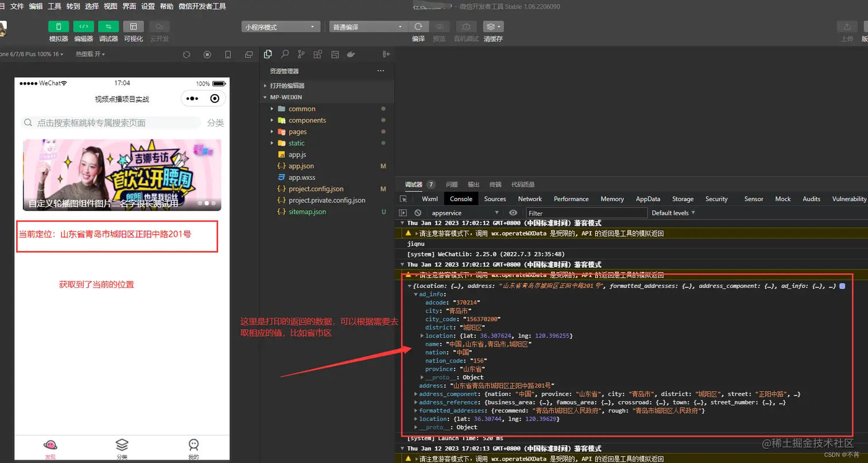Screen dimensions: 868x463
Task: Expand the address_reference object in console
Action: click(416, 403)
